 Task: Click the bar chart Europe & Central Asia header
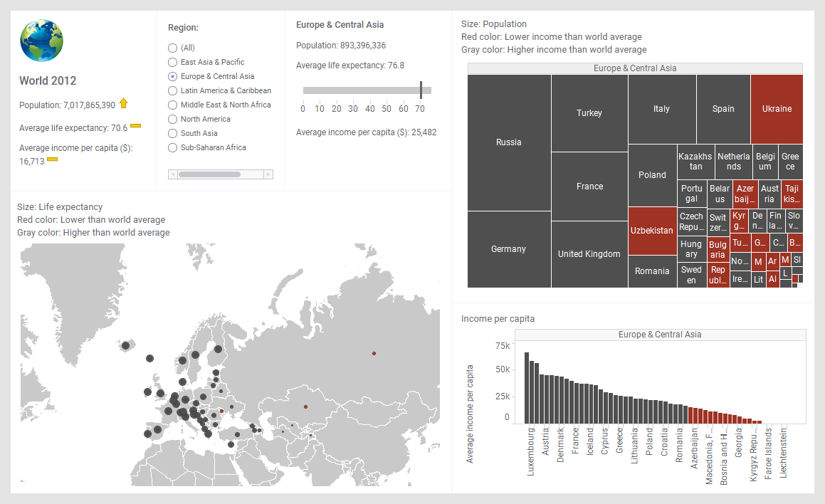point(659,335)
